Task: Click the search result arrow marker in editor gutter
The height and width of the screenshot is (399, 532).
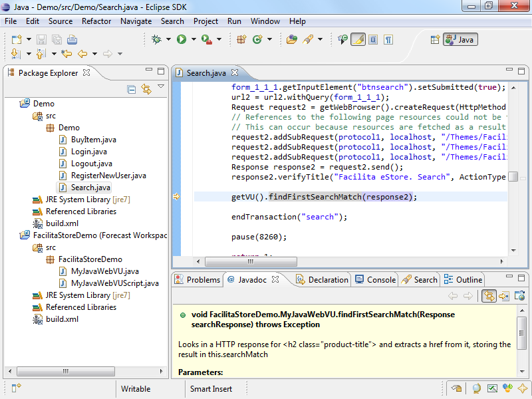Action: click(x=176, y=196)
